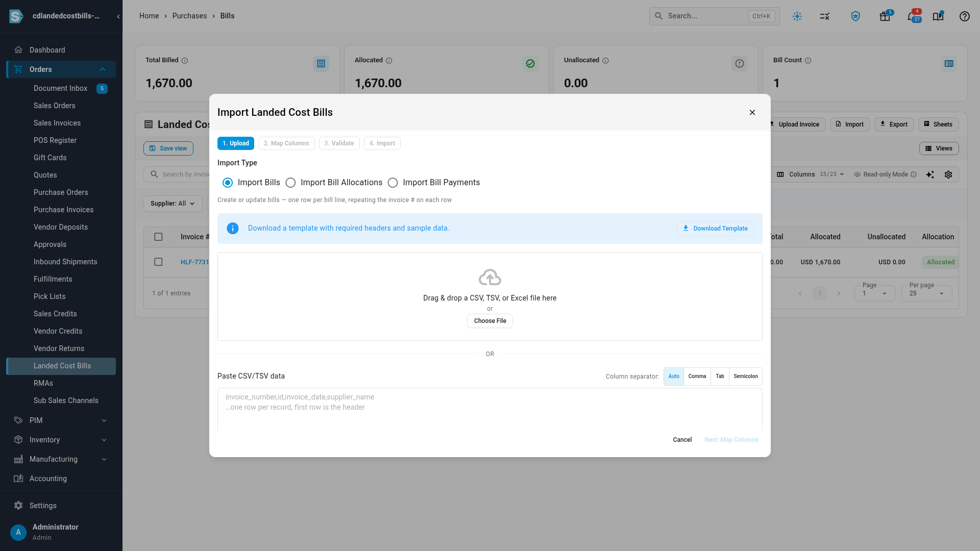Tick the checkbox for row HLF-7731
The image size is (980, 551).
pos(158,262)
